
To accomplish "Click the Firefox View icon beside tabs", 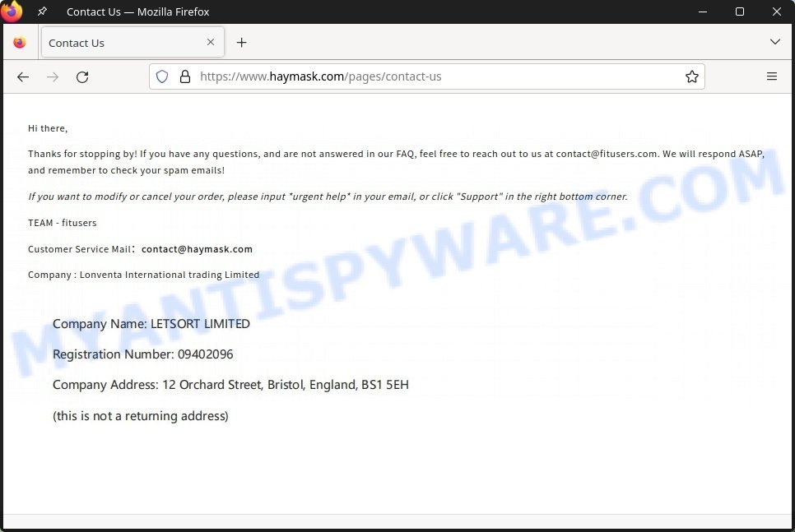I will pos(20,43).
